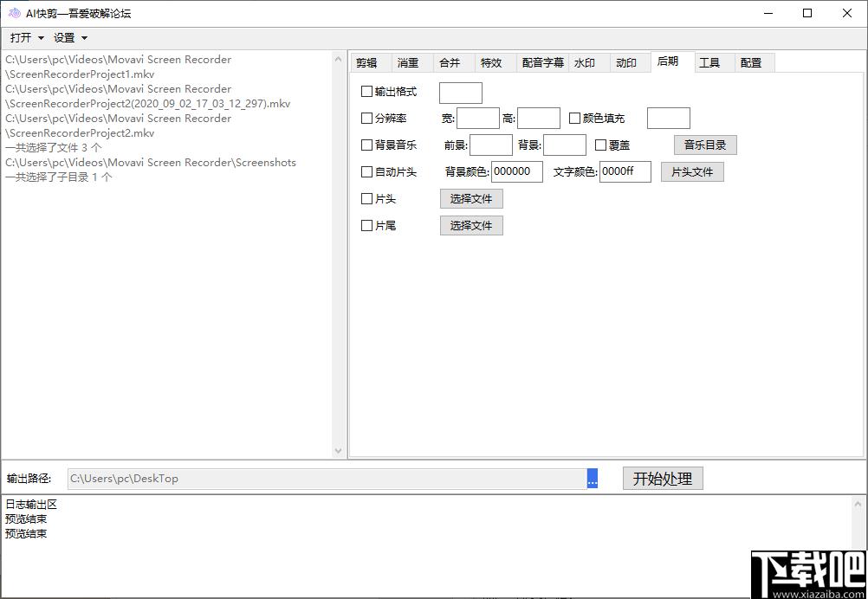
Task: Select the ScreenRecorderProject1.mkv line
Action: click(80, 74)
